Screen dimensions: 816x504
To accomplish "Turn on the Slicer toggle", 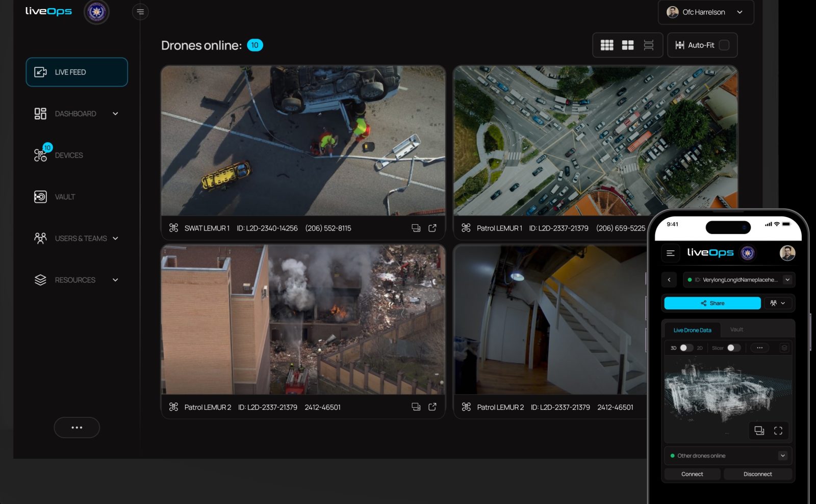I will click(x=733, y=348).
